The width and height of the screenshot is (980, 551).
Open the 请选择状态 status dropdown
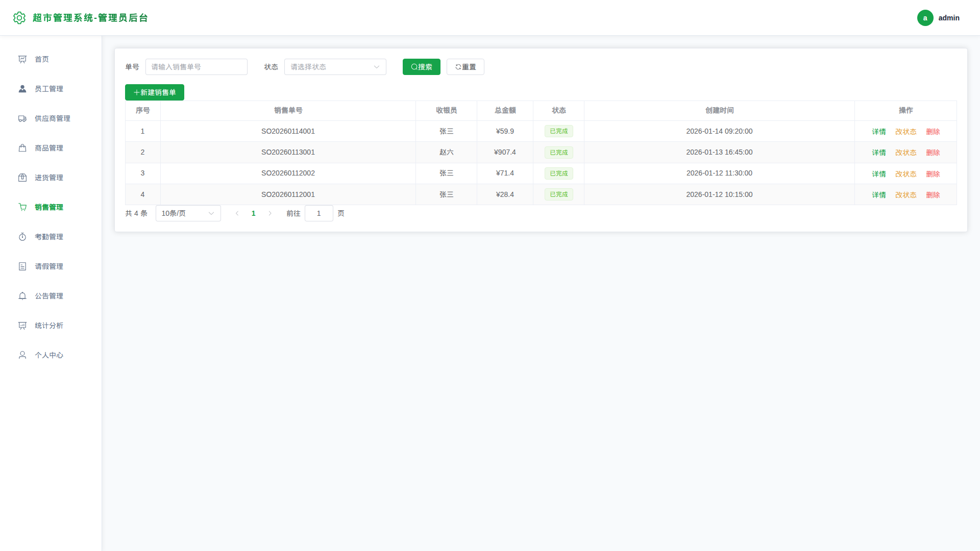[x=335, y=67]
